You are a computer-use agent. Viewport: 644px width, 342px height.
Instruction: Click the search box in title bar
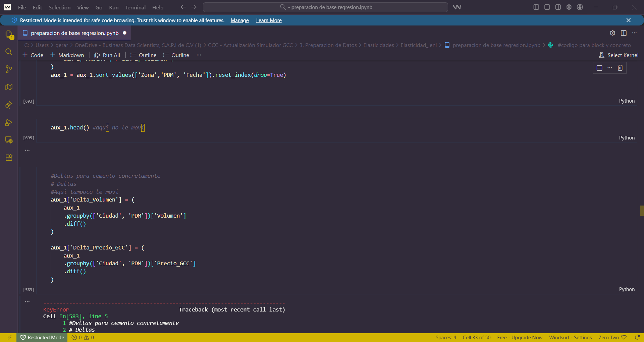[325, 7]
